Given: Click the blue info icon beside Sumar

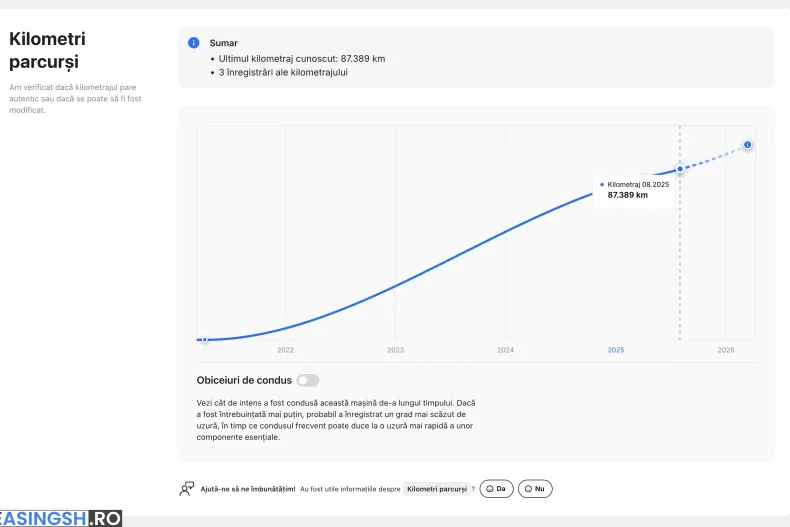Looking at the screenshot, I should point(194,43).
